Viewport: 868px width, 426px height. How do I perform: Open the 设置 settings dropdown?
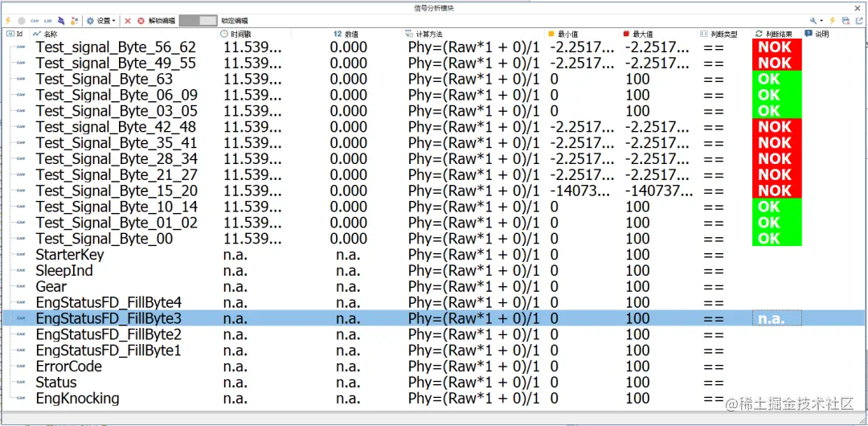pyautogui.click(x=101, y=21)
